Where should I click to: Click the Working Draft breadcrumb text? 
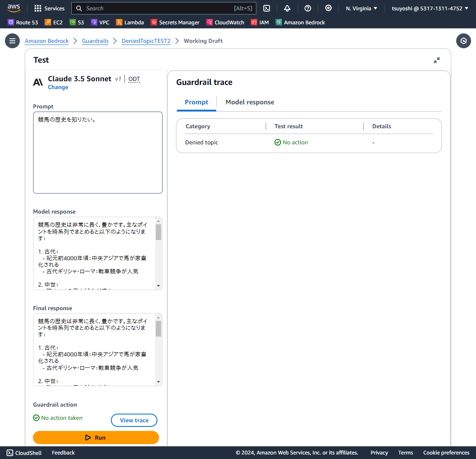point(203,41)
